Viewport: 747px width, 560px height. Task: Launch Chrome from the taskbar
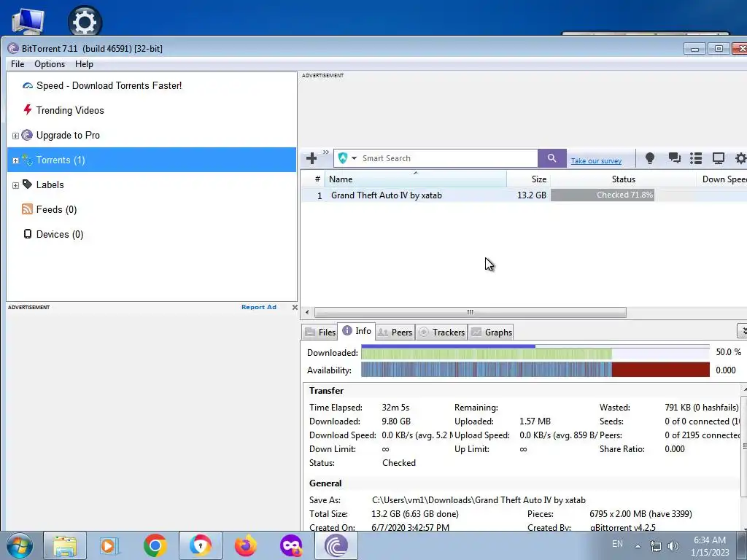pos(155,545)
